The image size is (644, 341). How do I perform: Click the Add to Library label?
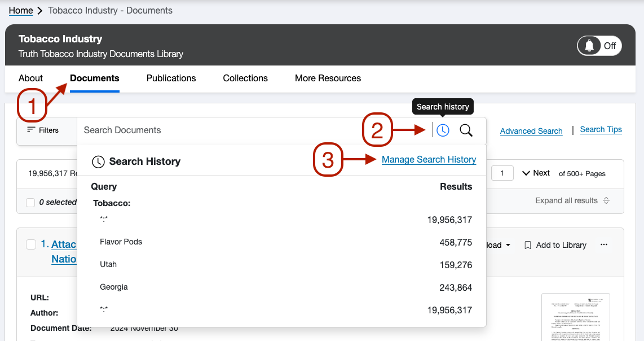pos(561,245)
